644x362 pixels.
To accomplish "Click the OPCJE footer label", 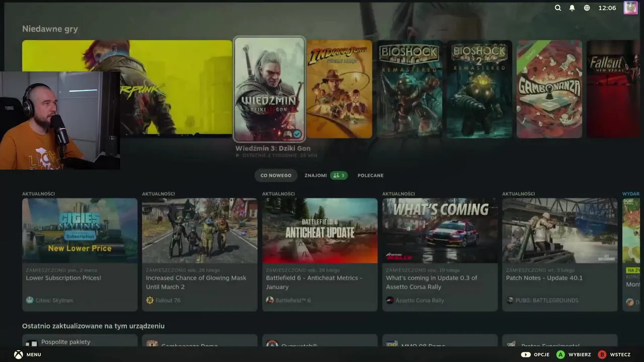I will [541, 354].
